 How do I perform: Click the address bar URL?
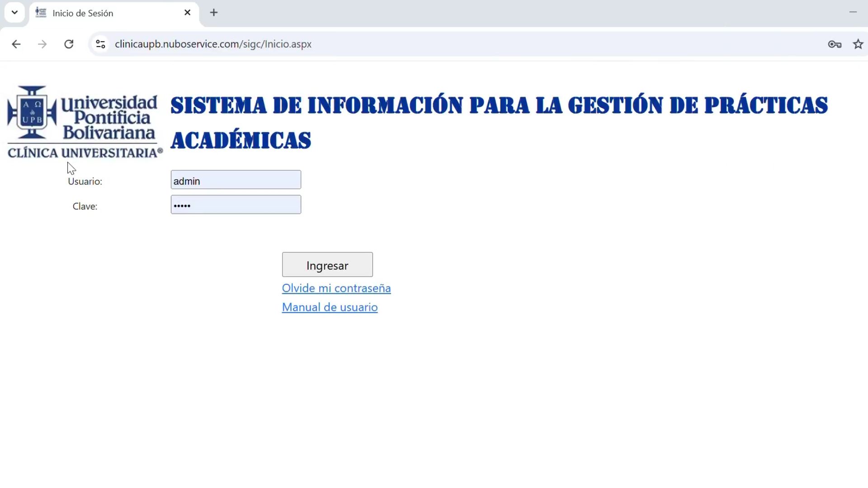pos(213,44)
